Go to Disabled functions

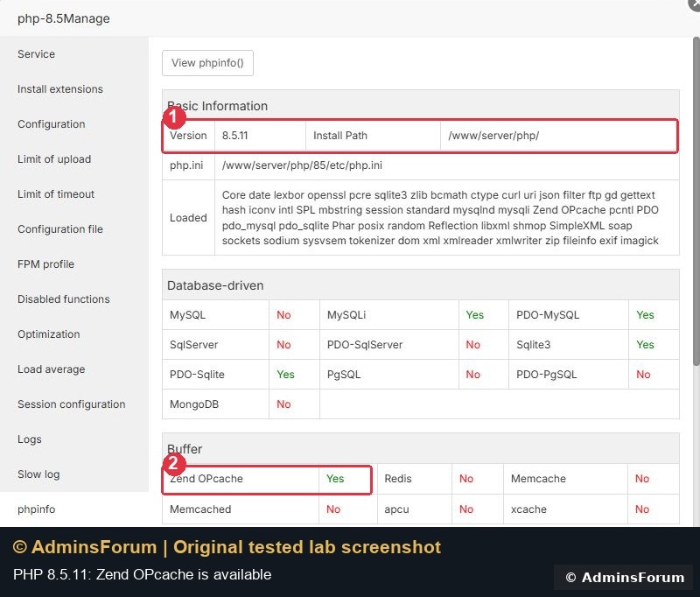tap(63, 299)
